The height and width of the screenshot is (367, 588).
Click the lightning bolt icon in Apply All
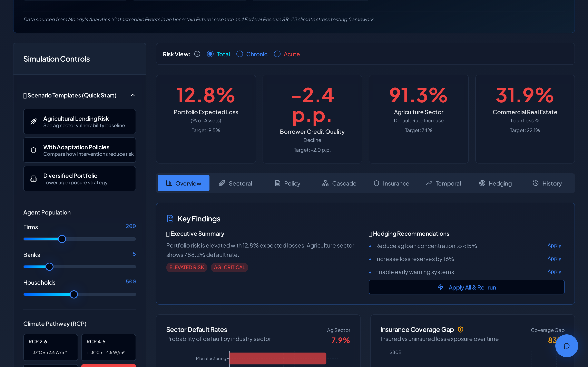click(x=441, y=287)
